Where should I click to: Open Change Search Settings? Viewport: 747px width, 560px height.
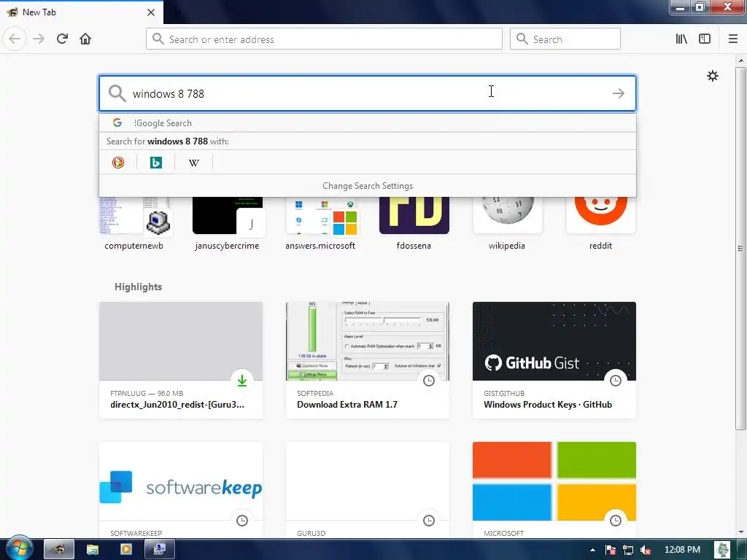point(368,186)
